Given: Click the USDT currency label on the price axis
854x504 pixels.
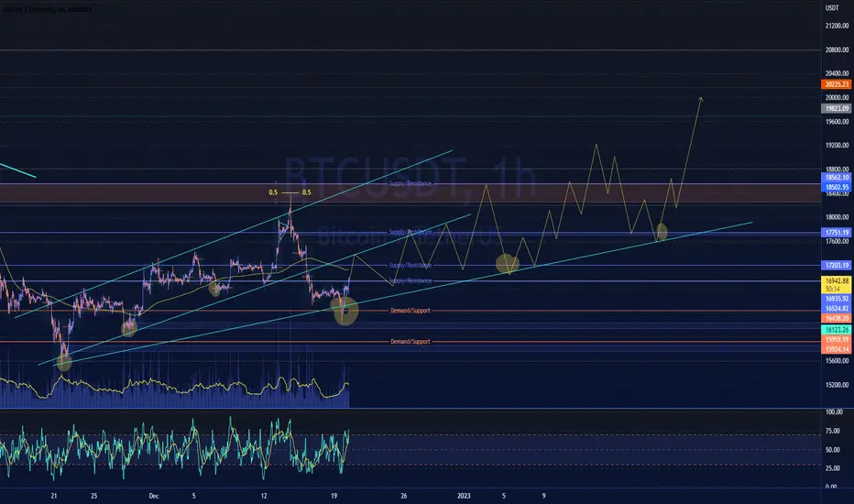Looking at the screenshot, I should click(832, 8).
